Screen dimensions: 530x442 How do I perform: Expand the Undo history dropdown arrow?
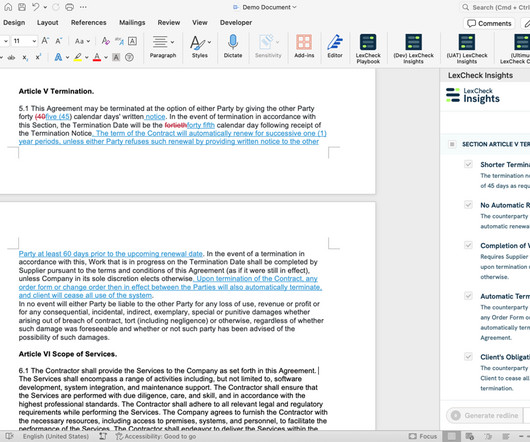pyautogui.click(x=45, y=7)
